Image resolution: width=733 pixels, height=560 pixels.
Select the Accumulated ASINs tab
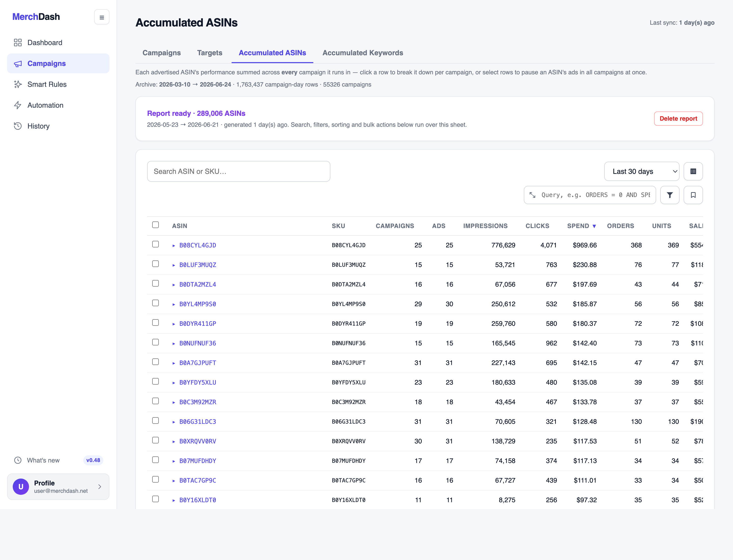pyautogui.click(x=272, y=53)
